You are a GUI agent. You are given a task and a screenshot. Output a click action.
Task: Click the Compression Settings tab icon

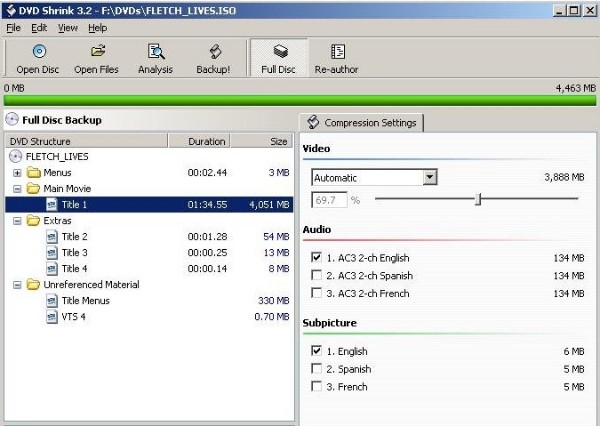313,122
